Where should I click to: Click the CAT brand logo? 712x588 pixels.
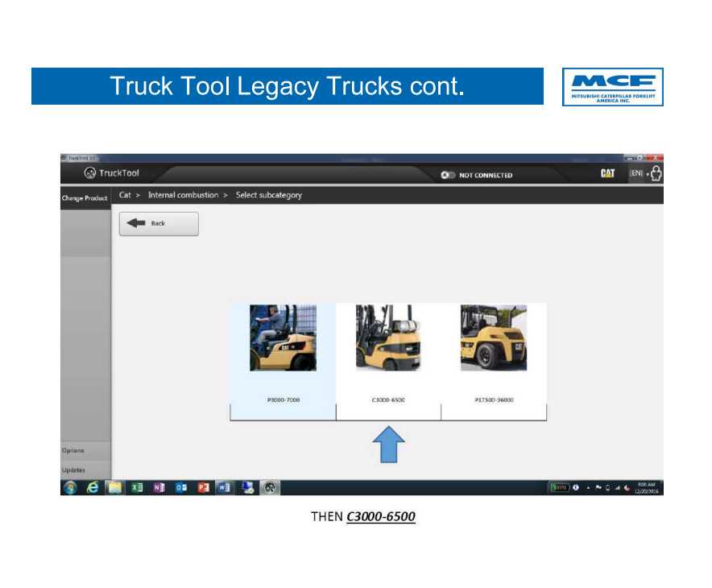coord(607,173)
